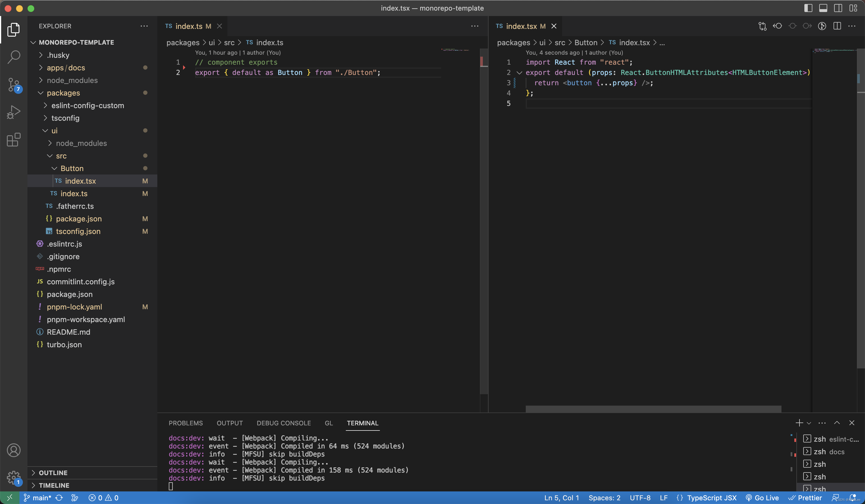The width and height of the screenshot is (865, 504).
Task: Click Go Live in status bar
Action: [x=762, y=498]
